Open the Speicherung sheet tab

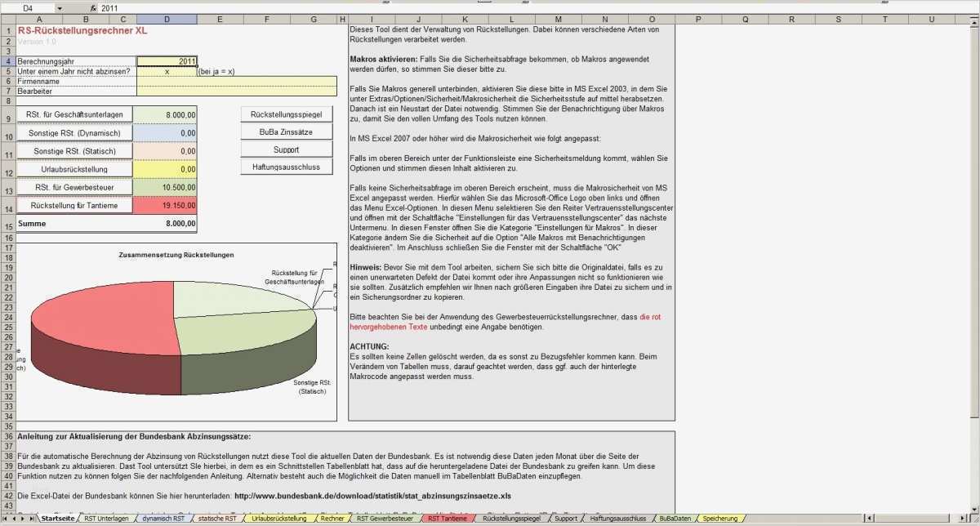click(x=719, y=519)
